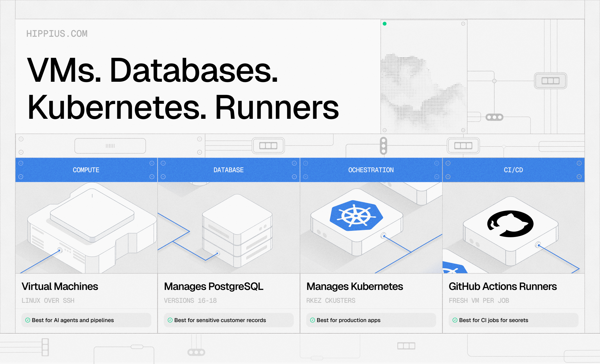The height and width of the screenshot is (364, 600).
Task: Click the Best for production apps badge
Action: point(371,320)
